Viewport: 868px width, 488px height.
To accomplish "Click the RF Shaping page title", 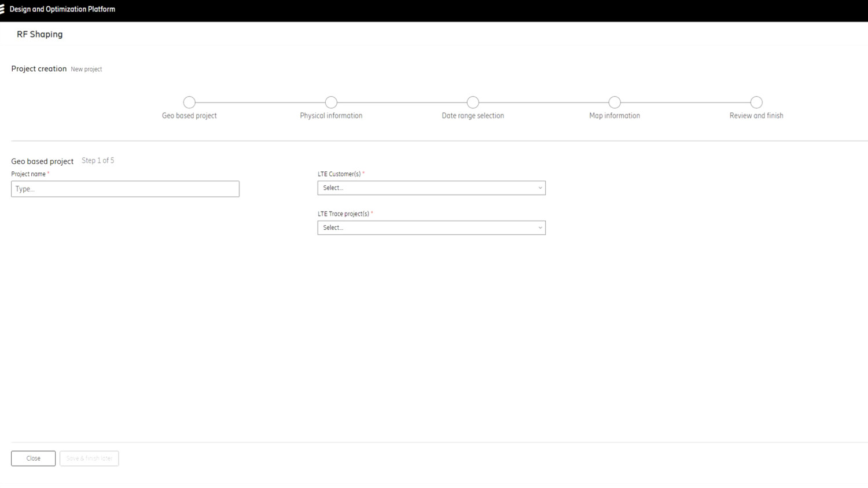I will pyautogui.click(x=39, y=34).
